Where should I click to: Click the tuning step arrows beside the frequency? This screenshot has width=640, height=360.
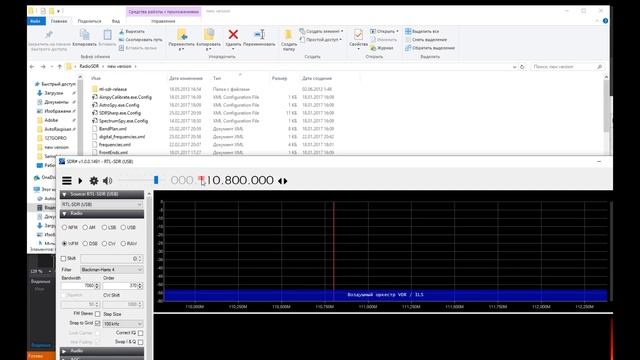(x=282, y=180)
